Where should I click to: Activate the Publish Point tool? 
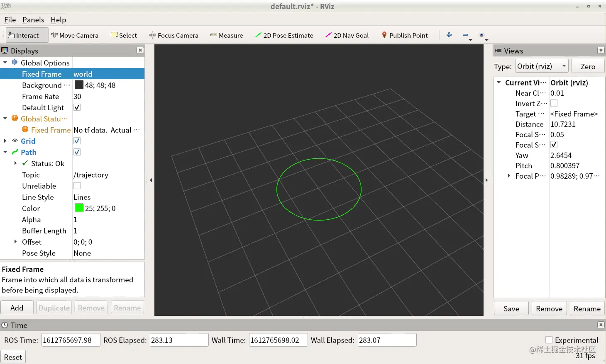[405, 35]
